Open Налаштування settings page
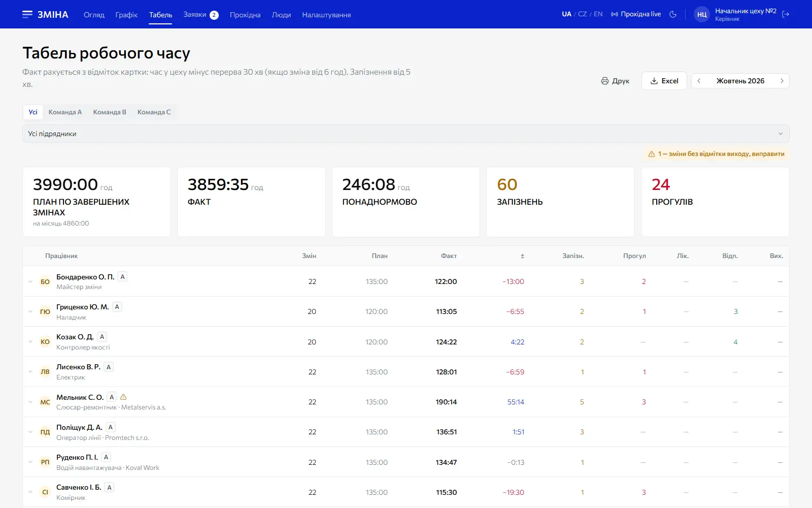This screenshot has width=812, height=508. point(326,15)
